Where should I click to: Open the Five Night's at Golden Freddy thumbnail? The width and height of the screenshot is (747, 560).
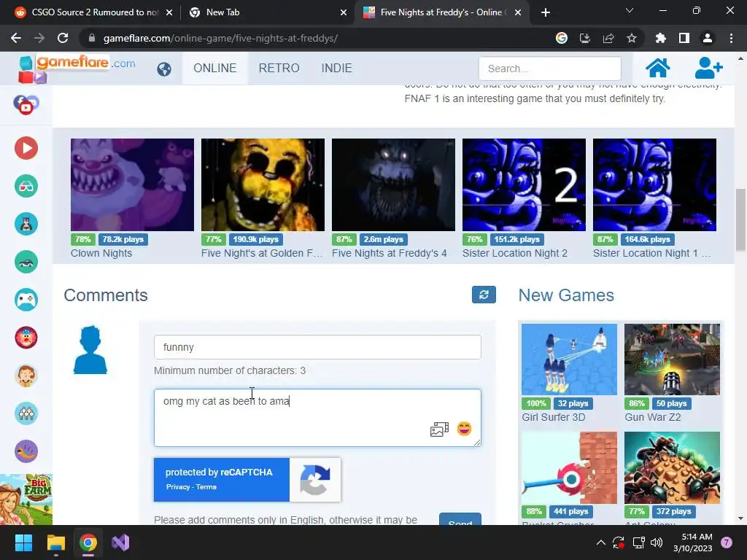(263, 184)
